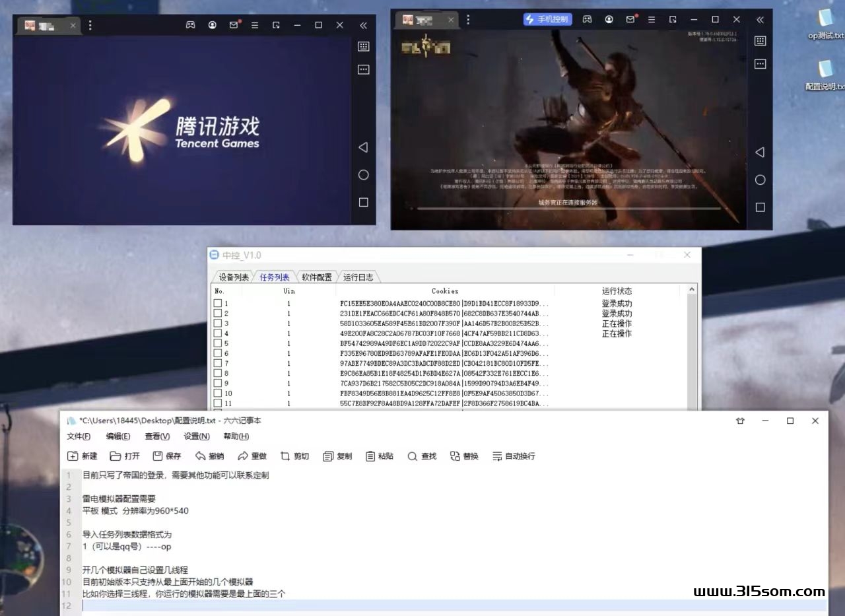Open mail notifications in game-loading emulator

click(630, 20)
